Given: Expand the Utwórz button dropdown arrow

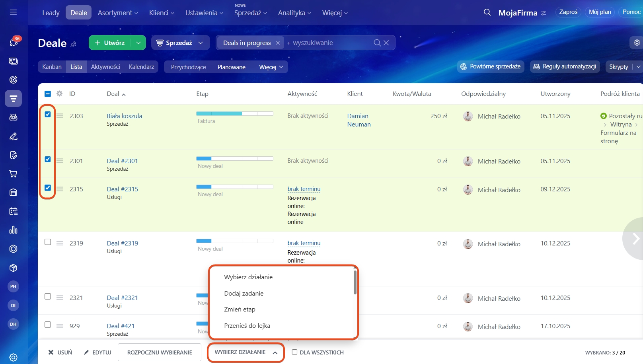Looking at the screenshot, I should pyautogui.click(x=138, y=43).
